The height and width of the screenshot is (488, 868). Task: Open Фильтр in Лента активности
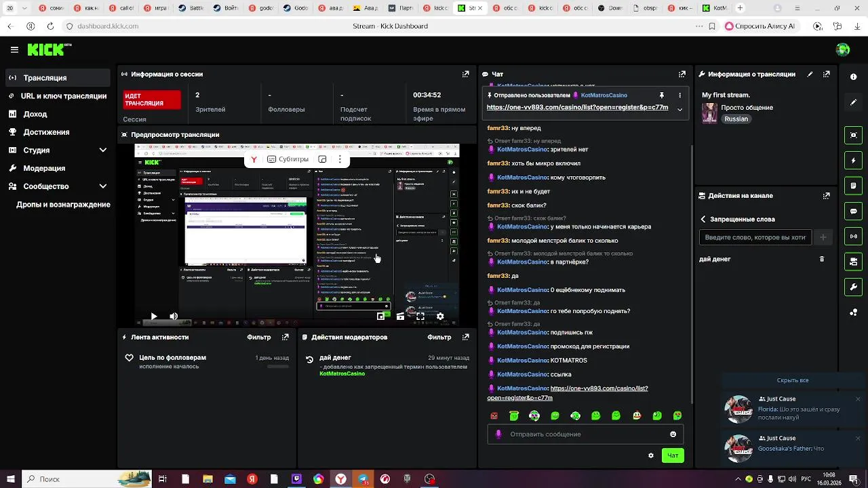259,337
